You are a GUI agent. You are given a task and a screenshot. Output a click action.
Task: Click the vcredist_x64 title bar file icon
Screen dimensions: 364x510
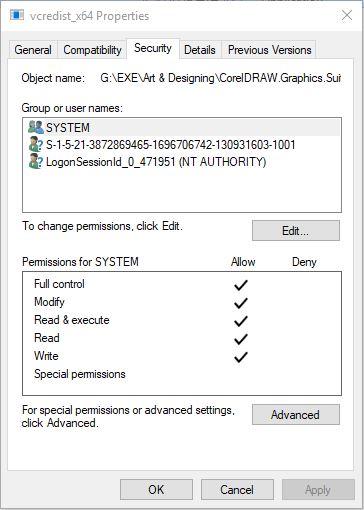click(17, 15)
